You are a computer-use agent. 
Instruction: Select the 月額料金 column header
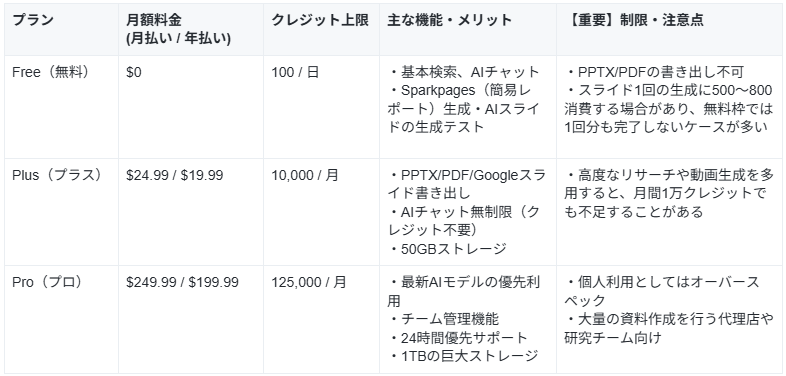[178, 29]
